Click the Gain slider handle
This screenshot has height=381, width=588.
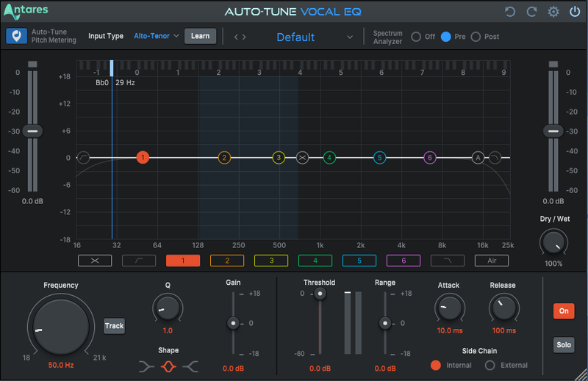tap(233, 323)
